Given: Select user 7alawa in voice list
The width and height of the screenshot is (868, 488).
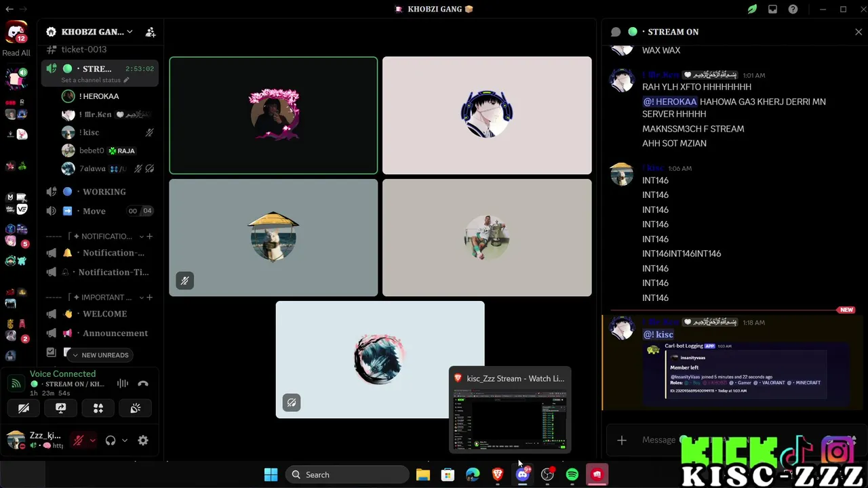Looking at the screenshot, I should click(108, 169).
